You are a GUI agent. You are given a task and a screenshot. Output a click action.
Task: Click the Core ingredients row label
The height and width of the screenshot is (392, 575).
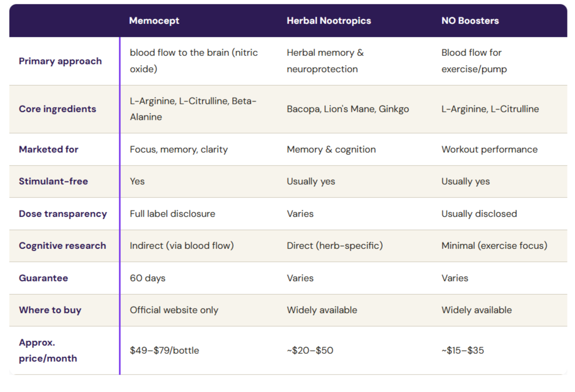coord(57,109)
